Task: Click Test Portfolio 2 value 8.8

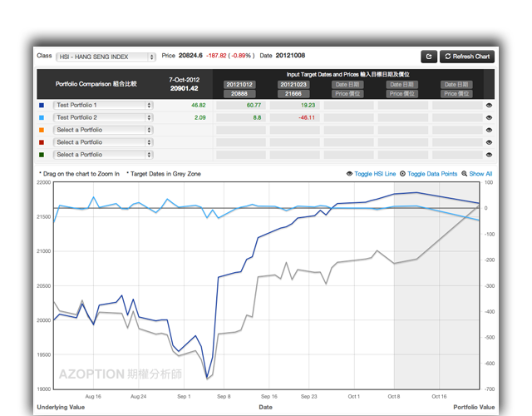Action: [257, 117]
